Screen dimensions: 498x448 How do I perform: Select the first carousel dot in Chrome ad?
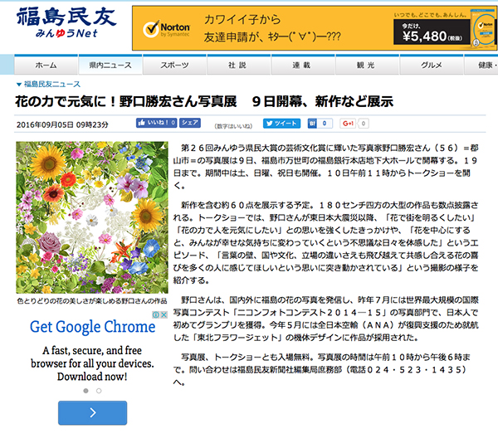(x=85, y=390)
